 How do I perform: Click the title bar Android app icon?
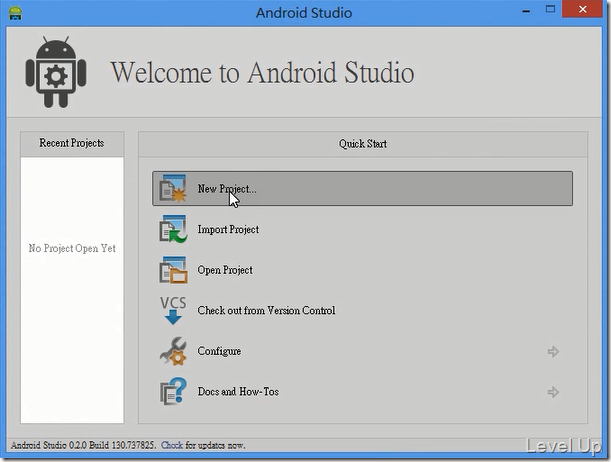point(15,13)
